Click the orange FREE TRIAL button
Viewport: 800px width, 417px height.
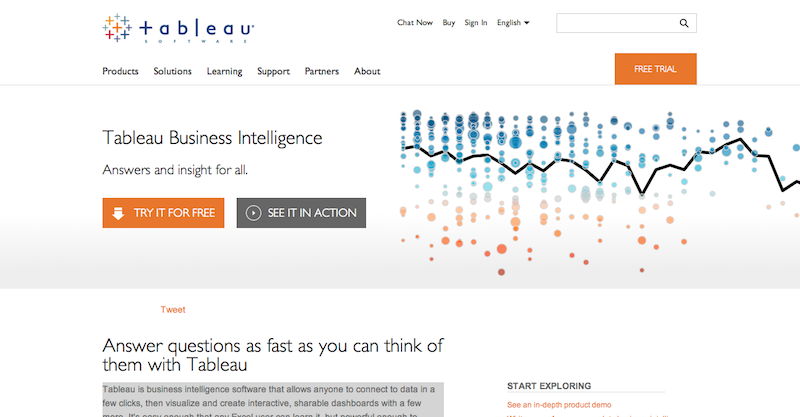click(x=656, y=69)
